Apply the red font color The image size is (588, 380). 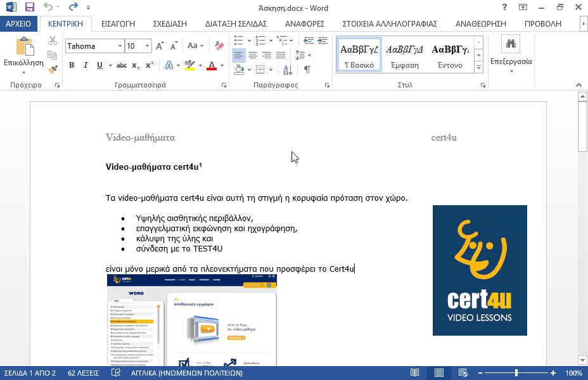212,66
